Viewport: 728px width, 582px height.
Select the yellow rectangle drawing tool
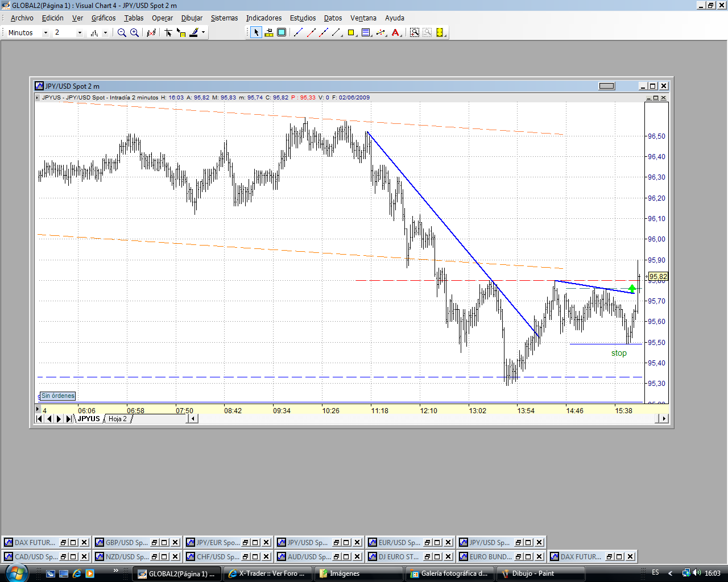pos(351,32)
